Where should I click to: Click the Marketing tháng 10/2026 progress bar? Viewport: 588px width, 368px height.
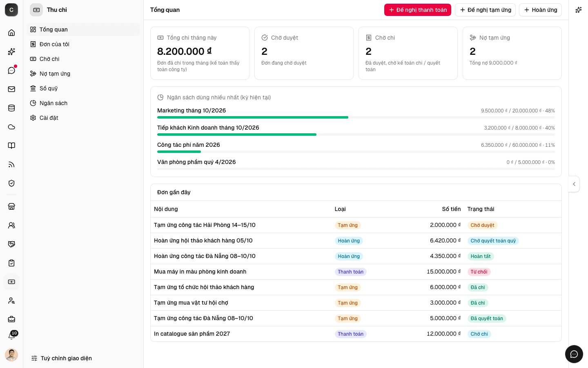point(356,117)
